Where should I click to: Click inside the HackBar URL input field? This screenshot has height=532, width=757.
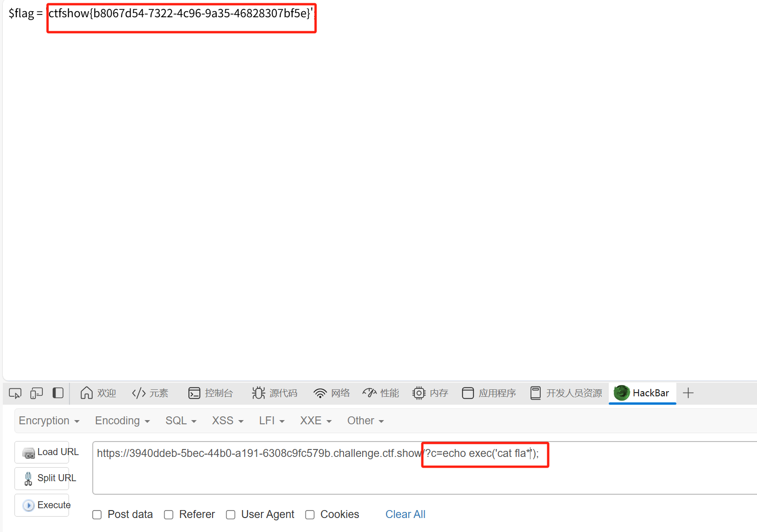tap(424, 468)
